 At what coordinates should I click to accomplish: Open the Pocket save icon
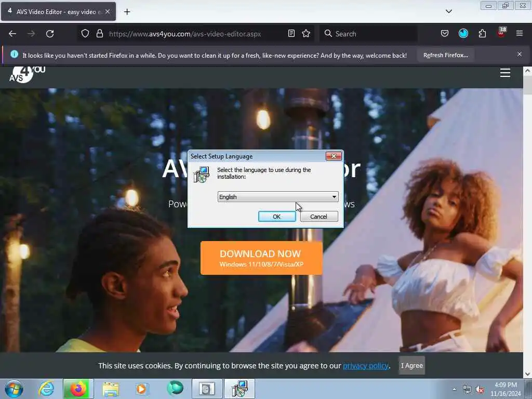click(445, 34)
